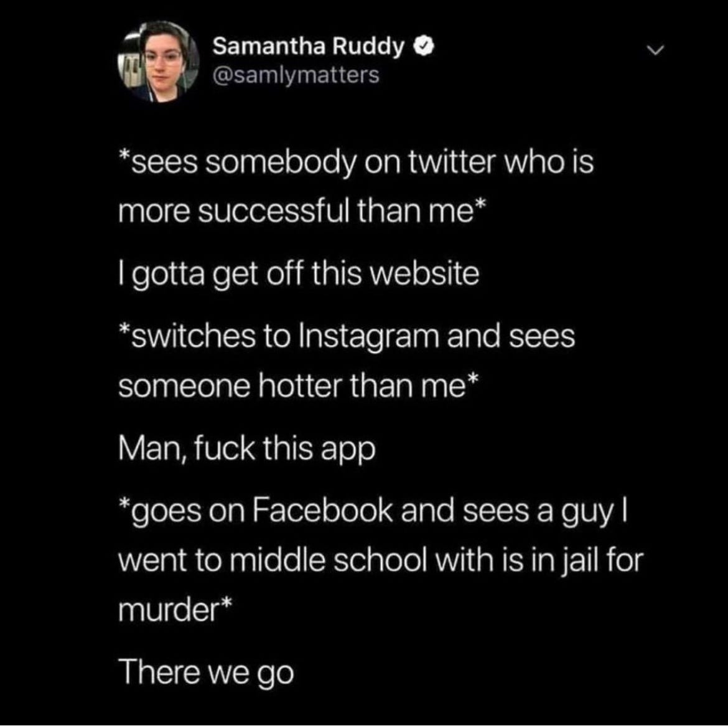Viewport: 728px width, 726px height.
Task: Select the line starting "*switches to Instagram"
Action: click(347, 338)
